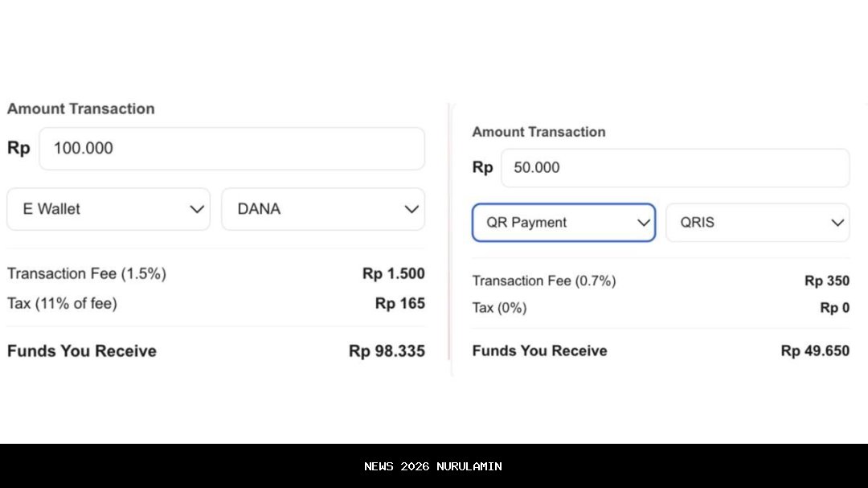Image resolution: width=868 pixels, height=488 pixels.
Task: Click the NEWS 2026 NURULAMIN footer text
Action: click(x=433, y=466)
